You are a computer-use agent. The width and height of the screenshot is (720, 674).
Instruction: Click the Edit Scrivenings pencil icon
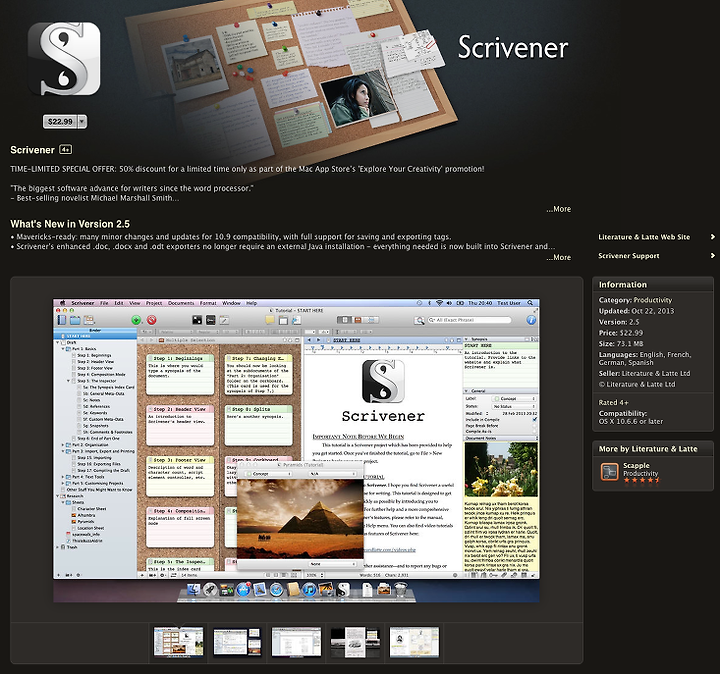(224, 320)
